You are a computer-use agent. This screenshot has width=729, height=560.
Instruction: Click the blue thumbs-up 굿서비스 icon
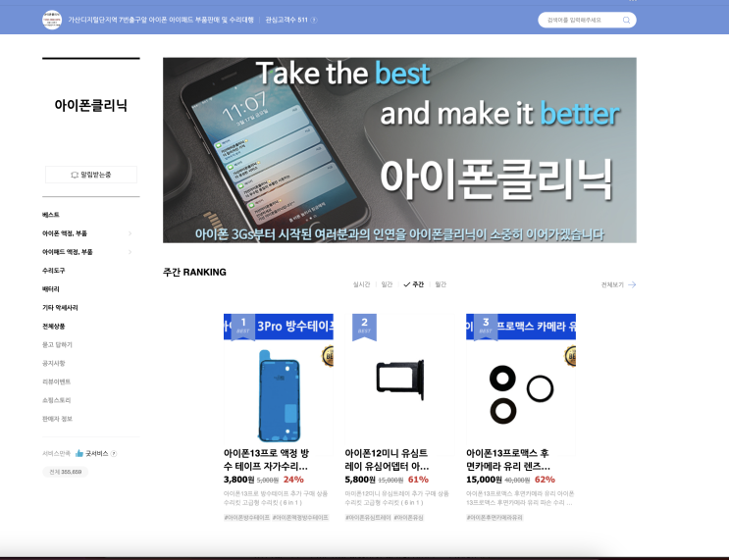point(79,453)
